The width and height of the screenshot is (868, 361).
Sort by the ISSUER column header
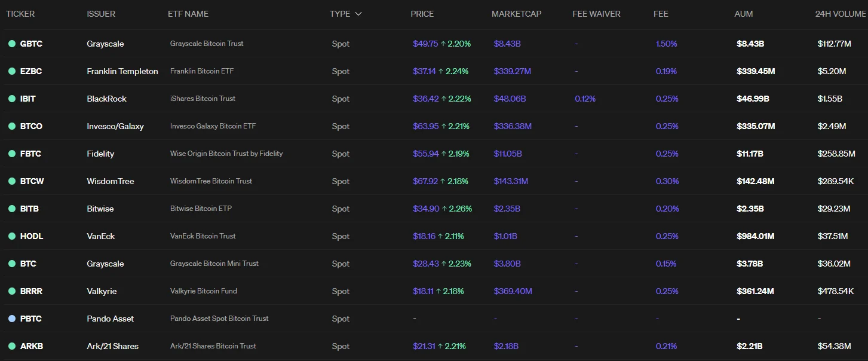(x=101, y=14)
